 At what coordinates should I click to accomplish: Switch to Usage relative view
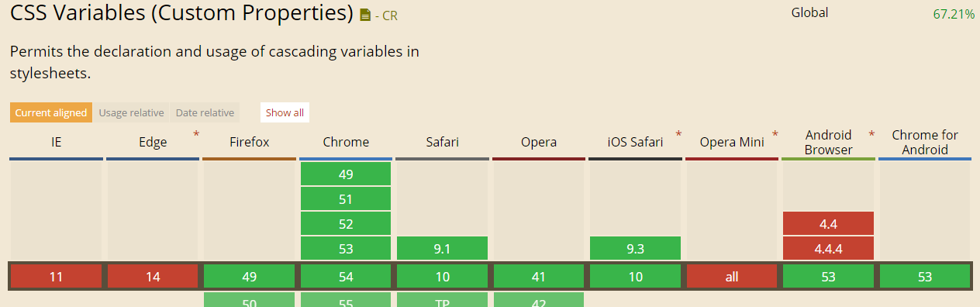[x=131, y=112]
